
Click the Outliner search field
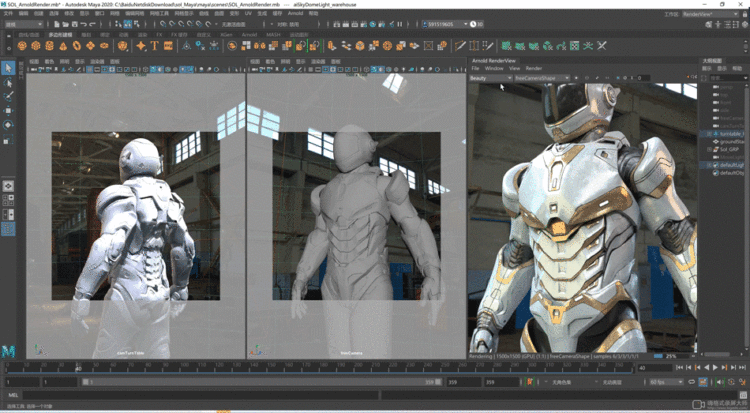tap(728, 78)
